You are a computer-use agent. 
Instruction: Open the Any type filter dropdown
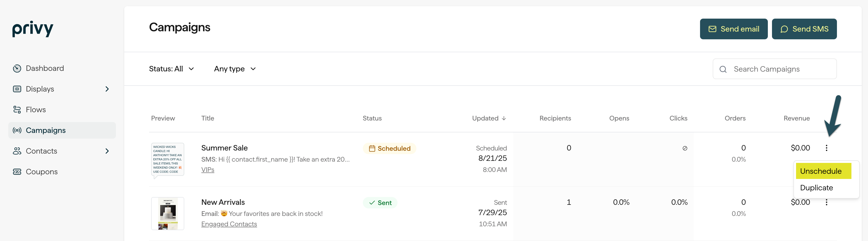click(x=235, y=69)
